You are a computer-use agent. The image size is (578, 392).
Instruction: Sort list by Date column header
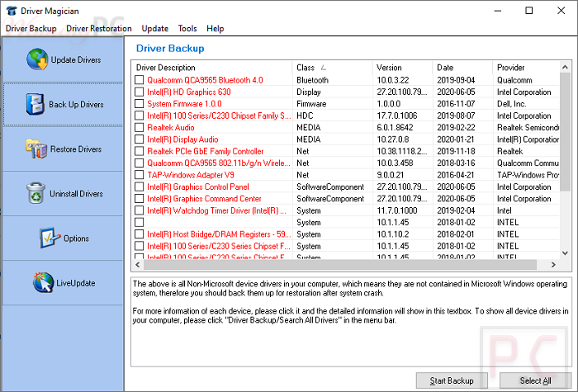click(462, 68)
